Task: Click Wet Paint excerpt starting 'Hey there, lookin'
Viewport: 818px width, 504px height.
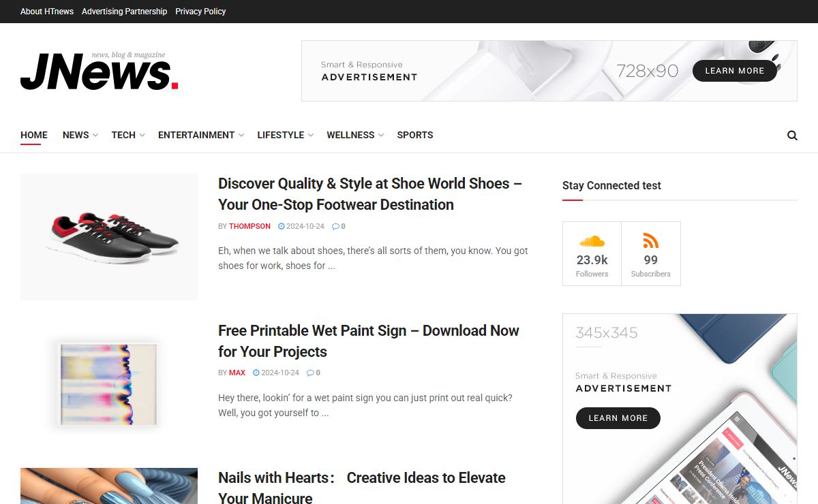Action: tap(365, 405)
